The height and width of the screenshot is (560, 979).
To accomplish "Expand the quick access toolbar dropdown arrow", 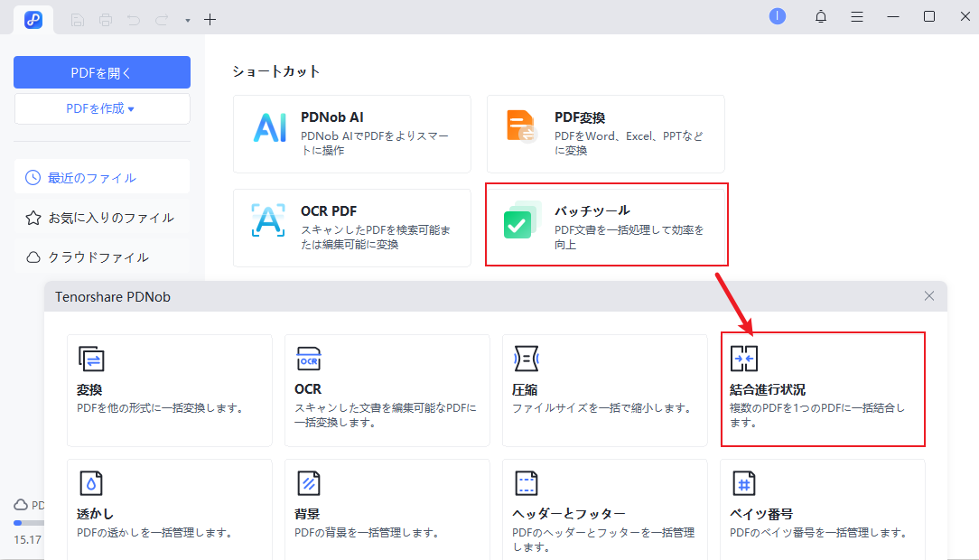I will pos(187,21).
